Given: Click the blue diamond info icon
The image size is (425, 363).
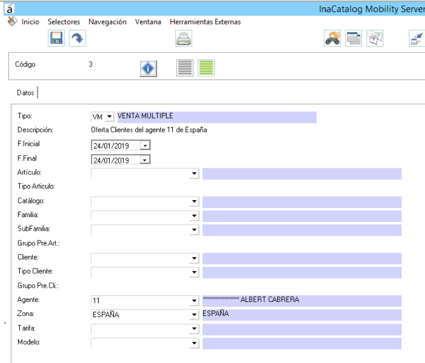Looking at the screenshot, I should tap(148, 69).
